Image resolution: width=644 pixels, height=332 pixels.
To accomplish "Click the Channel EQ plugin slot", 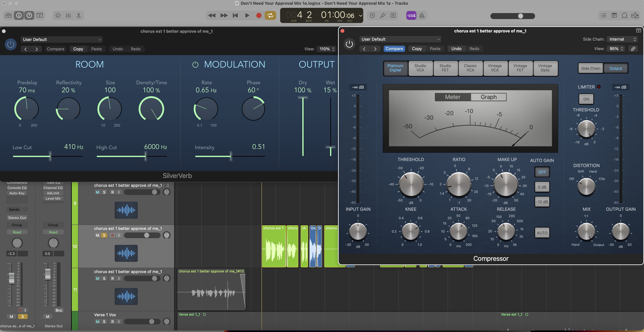I will pyautogui.click(x=53, y=188).
